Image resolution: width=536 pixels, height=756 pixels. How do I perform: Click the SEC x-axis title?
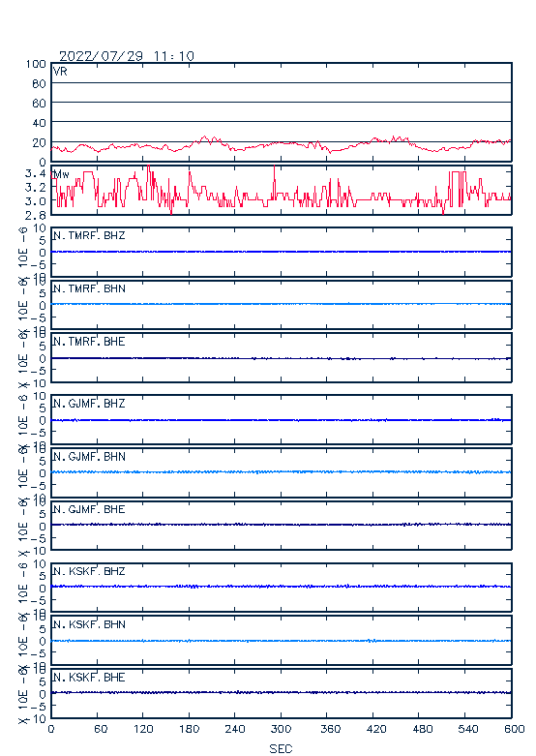click(281, 748)
